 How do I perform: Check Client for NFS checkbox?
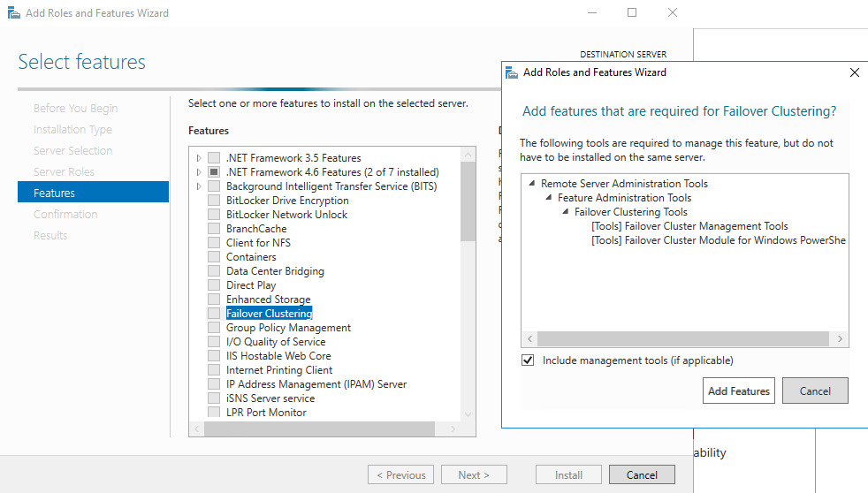click(214, 242)
